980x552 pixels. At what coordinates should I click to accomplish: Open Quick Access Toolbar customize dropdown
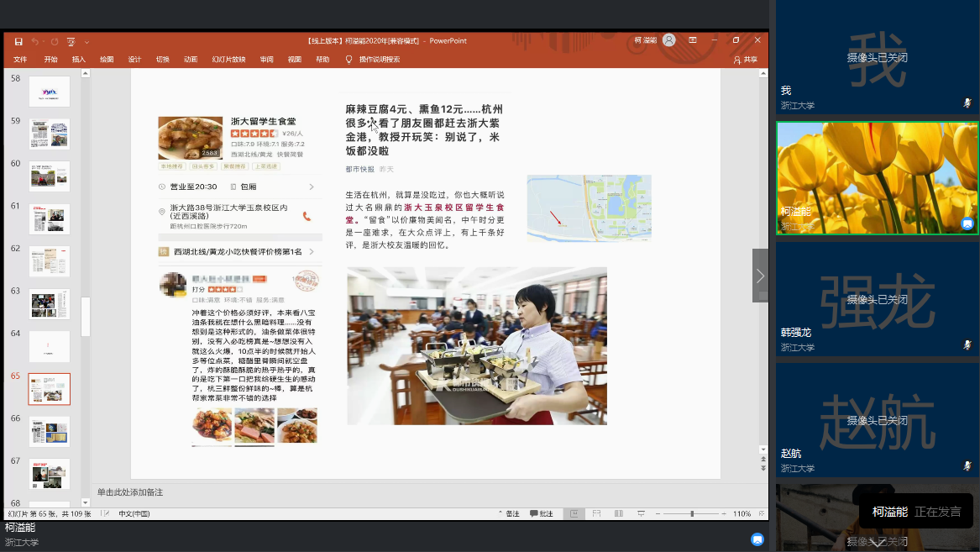[x=86, y=41]
